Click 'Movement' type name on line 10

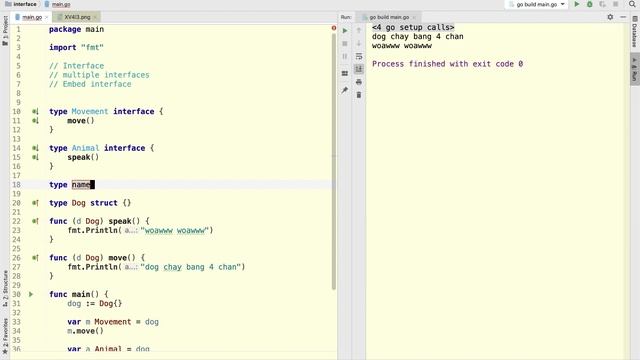point(90,111)
